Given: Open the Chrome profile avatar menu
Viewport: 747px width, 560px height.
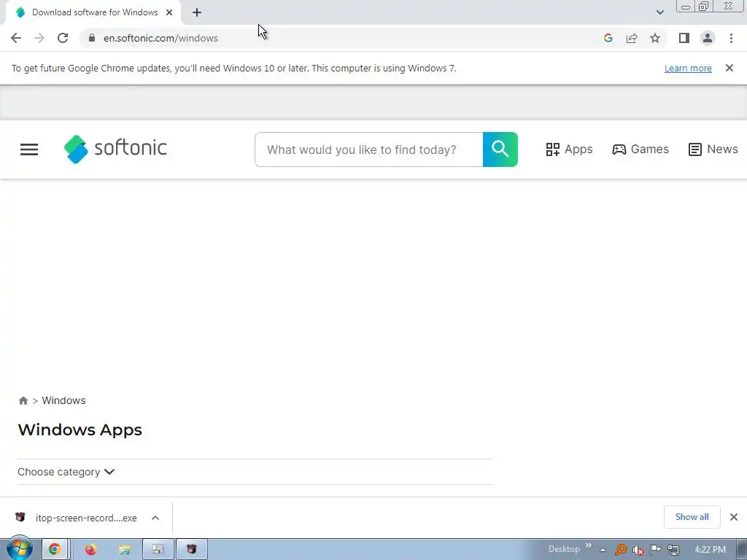Looking at the screenshot, I should coord(708,38).
